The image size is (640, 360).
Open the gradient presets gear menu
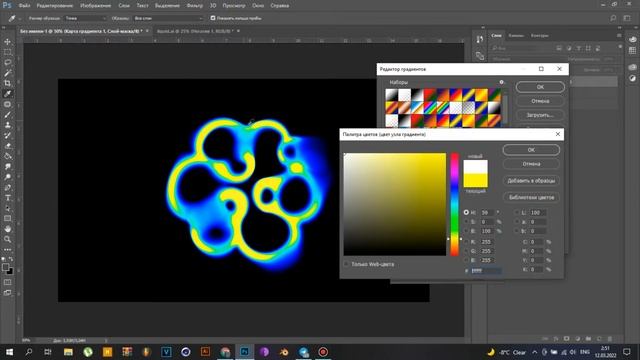502,82
